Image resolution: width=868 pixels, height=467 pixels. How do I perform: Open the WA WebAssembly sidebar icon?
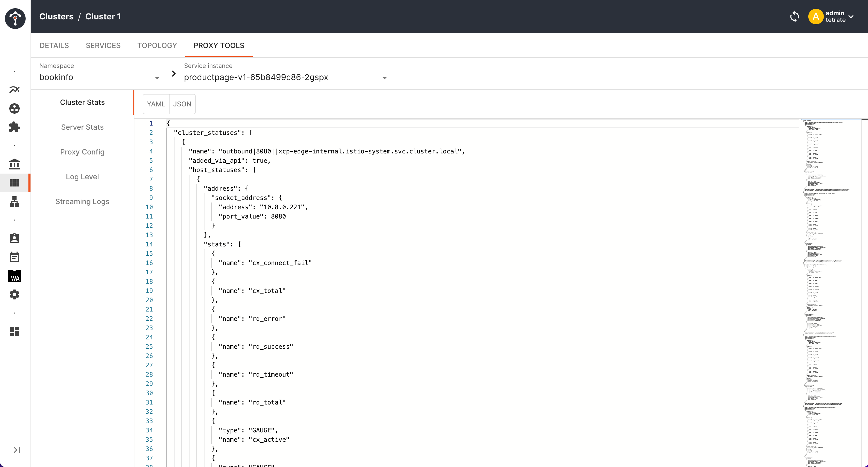click(x=14, y=276)
